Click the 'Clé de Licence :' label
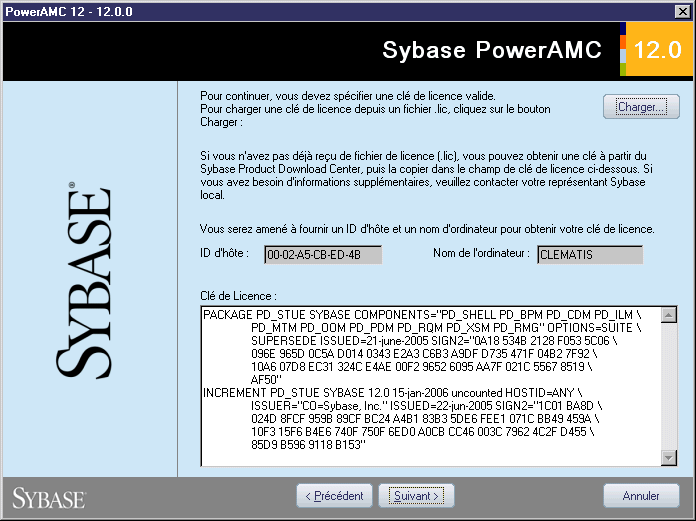The width and height of the screenshot is (696, 521). [x=238, y=296]
